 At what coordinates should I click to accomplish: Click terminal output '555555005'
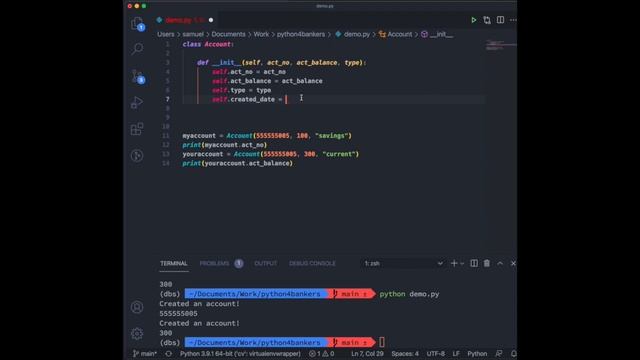[x=178, y=313]
